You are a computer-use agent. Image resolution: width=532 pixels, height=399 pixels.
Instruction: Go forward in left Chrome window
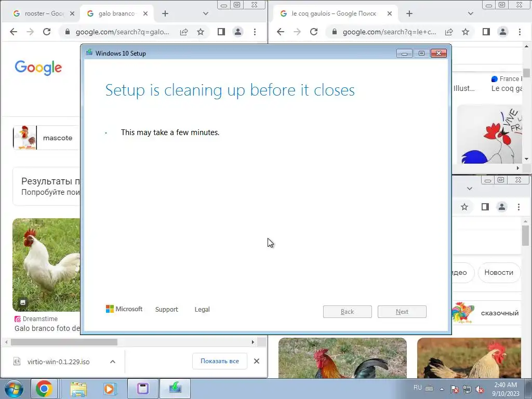point(30,32)
